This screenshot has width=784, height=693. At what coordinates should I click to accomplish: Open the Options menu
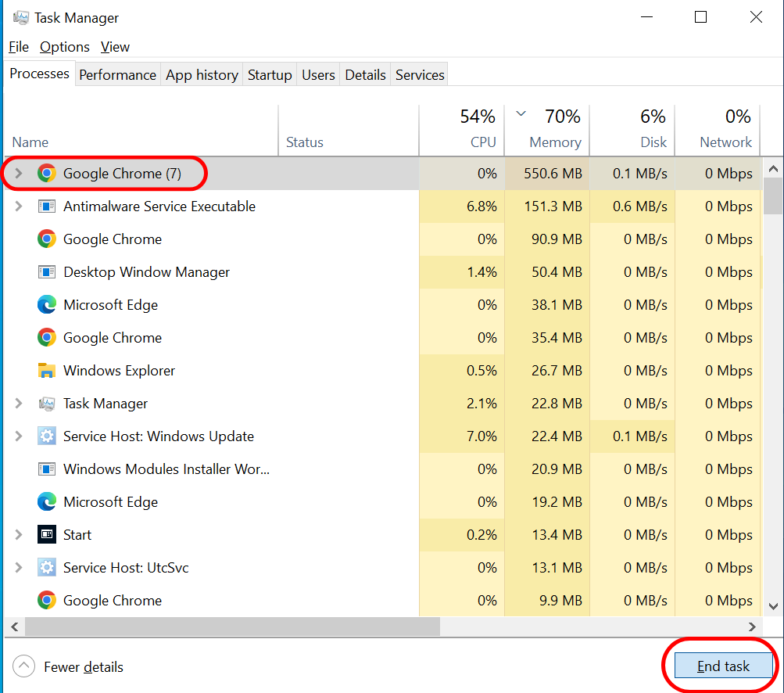click(x=65, y=47)
